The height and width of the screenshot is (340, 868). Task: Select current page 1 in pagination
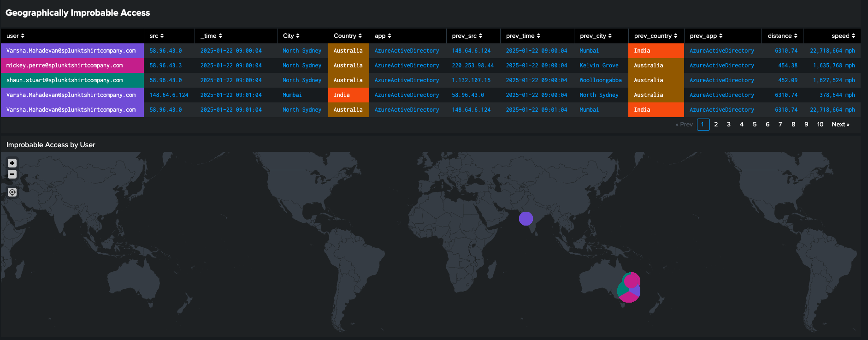pos(703,125)
